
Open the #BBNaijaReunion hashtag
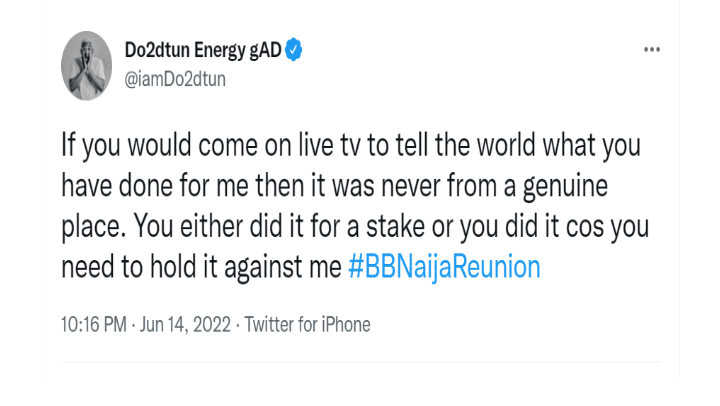(x=444, y=267)
